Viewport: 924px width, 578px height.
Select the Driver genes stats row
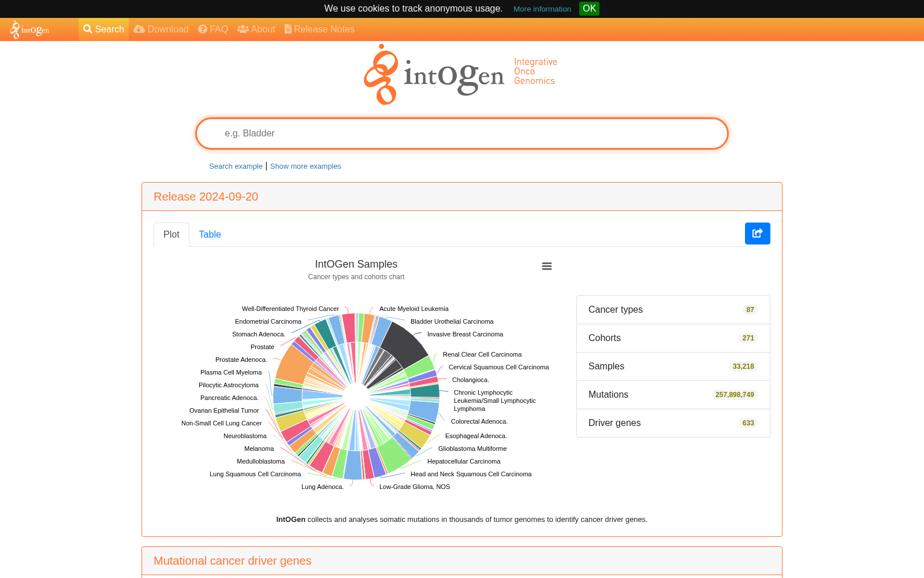click(673, 423)
